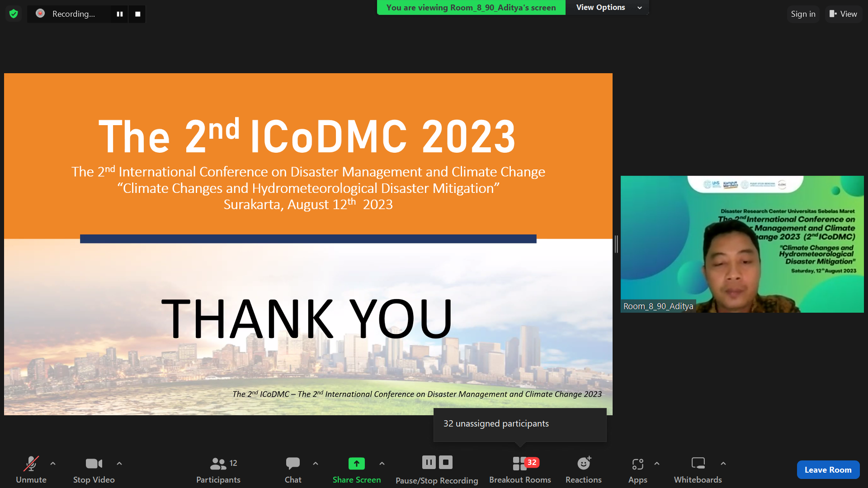The height and width of the screenshot is (488, 868).
Task: Click the green Share Screen icon
Action: coord(356,463)
